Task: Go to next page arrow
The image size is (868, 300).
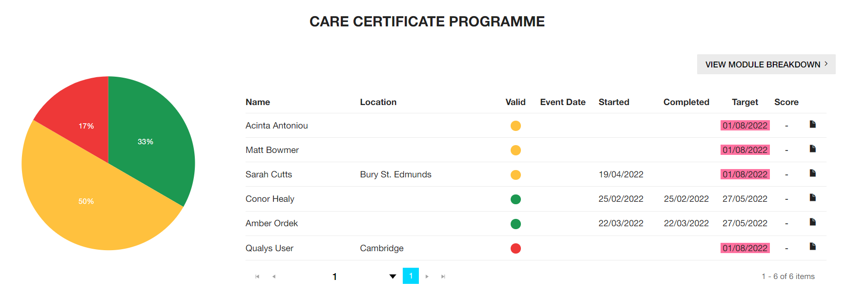Action: coord(427,277)
